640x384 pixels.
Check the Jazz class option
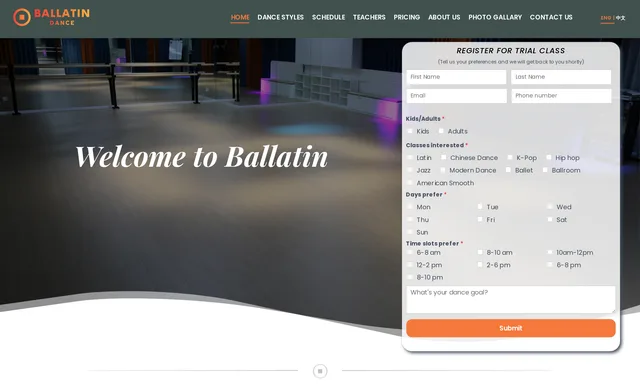pyautogui.click(x=410, y=170)
